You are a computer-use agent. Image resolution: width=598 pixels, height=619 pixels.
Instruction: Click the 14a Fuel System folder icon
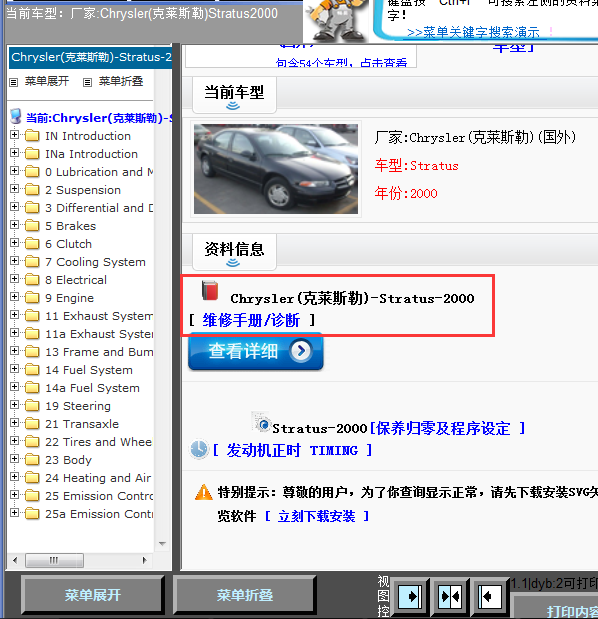click(x=32, y=388)
